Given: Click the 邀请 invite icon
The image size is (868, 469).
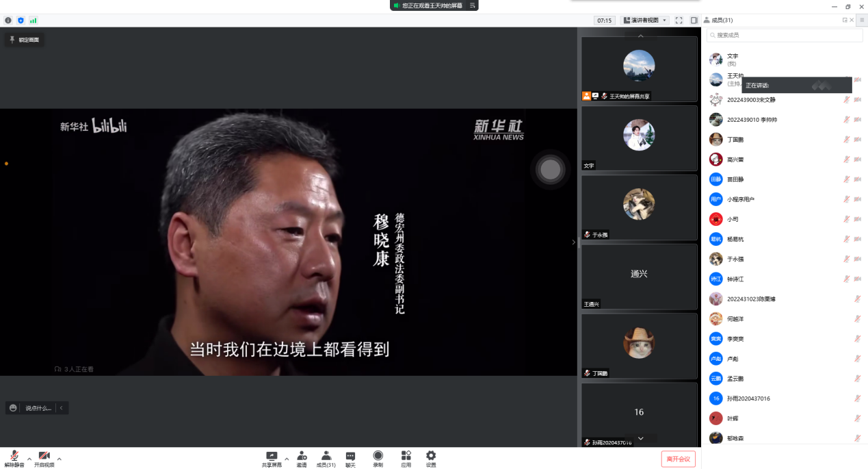Looking at the screenshot, I should pos(302,458).
